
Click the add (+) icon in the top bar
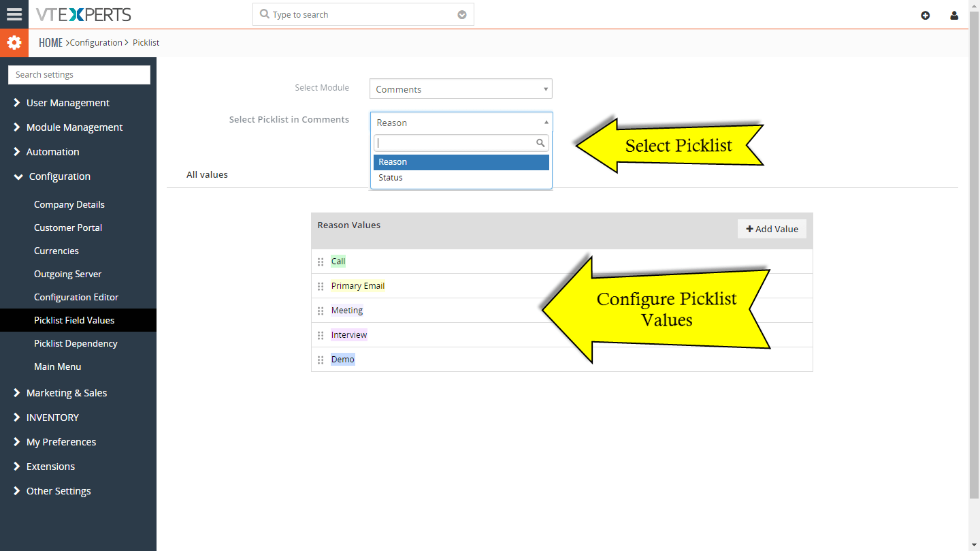coord(925,14)
